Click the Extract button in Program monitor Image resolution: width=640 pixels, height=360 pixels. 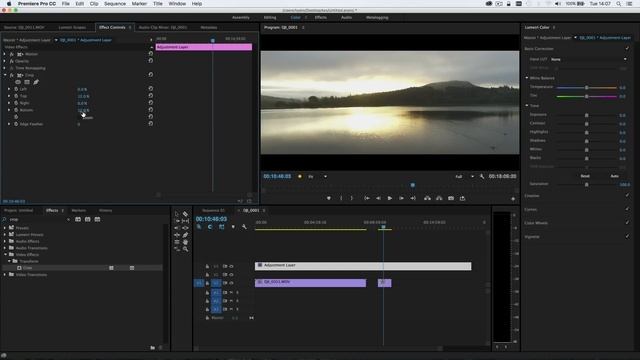(x=439, y=198)
